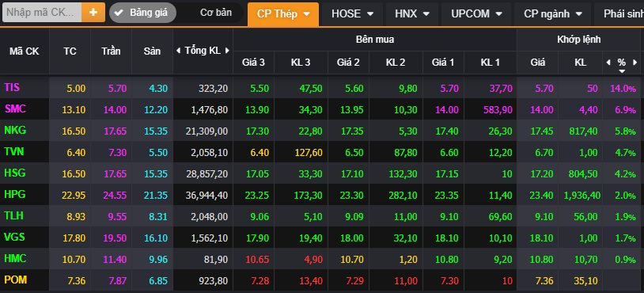This screenshot has height=293, width=644.
Task: Click TVN KL 3 value 127,60
Action: pyautogui.click(x=308, y=153)
